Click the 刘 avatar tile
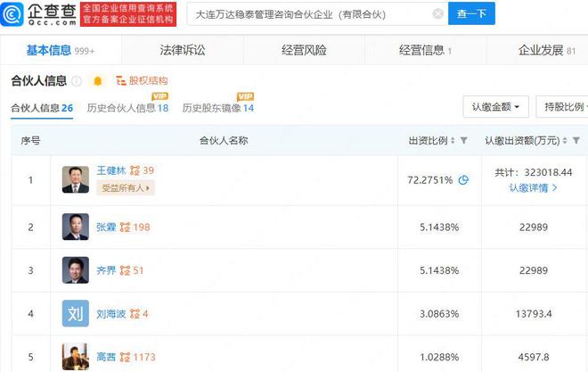Screen dimensions: 588x372 pyautogui.click(x=76, y=313)
